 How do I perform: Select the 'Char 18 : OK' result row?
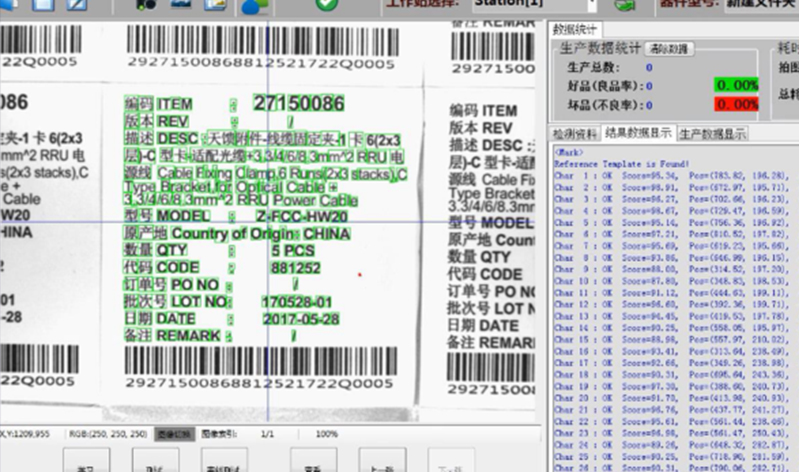672,375
